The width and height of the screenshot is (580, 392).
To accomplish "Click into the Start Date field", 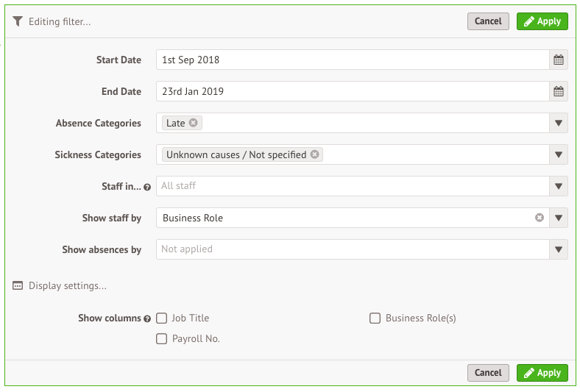I will [353, 60].
